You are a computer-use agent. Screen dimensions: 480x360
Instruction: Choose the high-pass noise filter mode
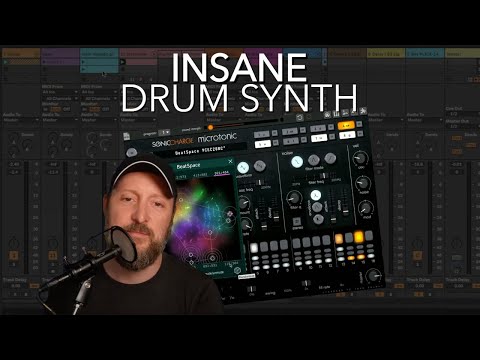click(x=330, y=158)
